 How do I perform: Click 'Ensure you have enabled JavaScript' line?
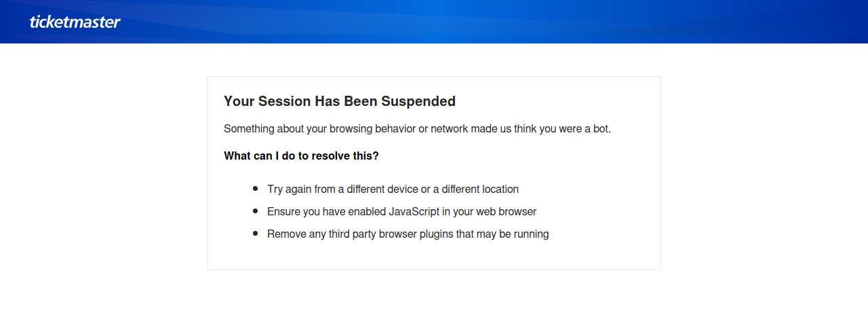401,211
